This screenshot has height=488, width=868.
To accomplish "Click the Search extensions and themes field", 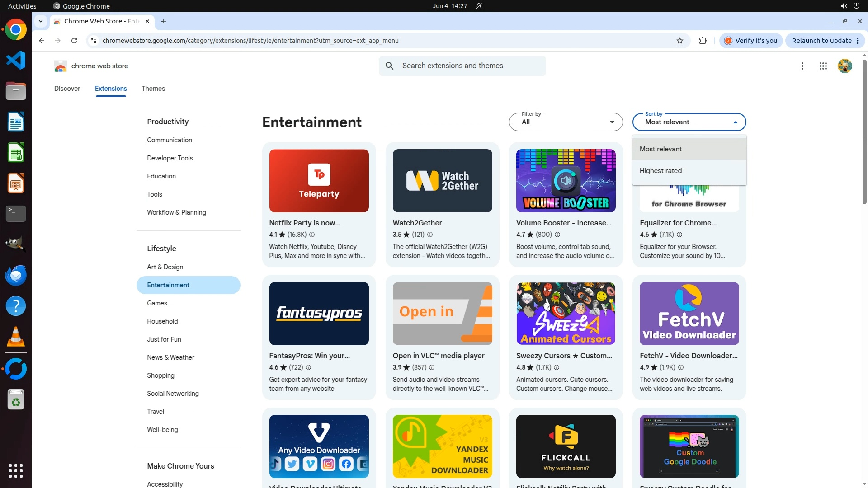I will click(x=470, y=66).
